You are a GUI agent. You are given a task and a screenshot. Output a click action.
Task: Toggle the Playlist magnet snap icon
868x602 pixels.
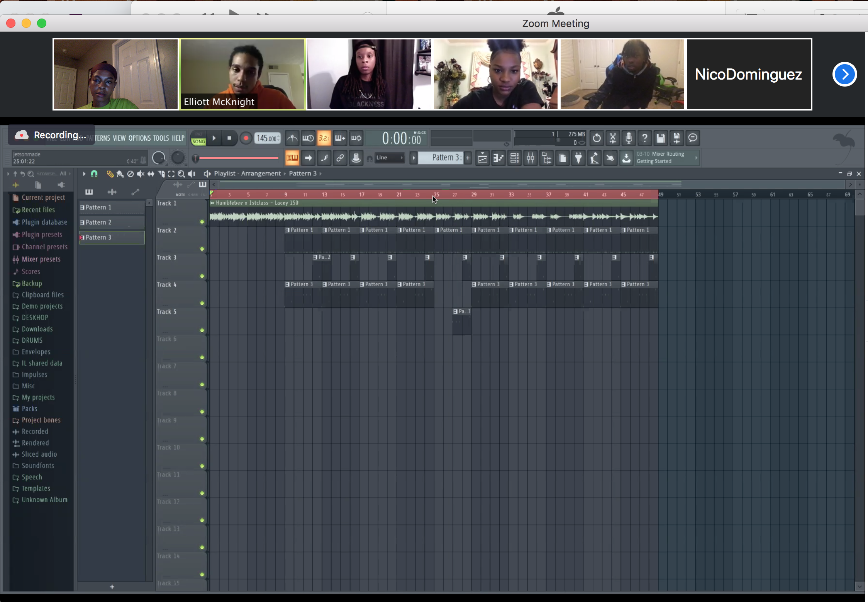pos(94,174)
